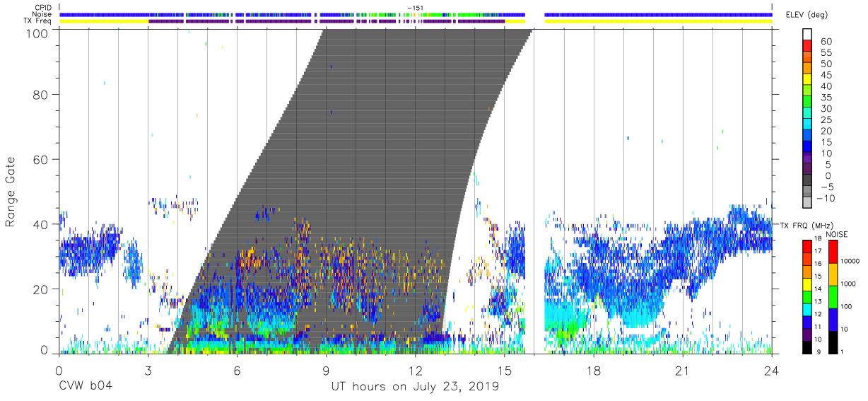The height and width of the screenshot is (401, 868).
Task: Click hour 6 on the UT axis
Action: click(237, 372)
